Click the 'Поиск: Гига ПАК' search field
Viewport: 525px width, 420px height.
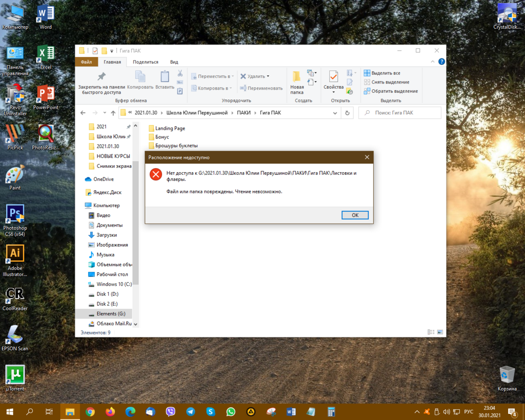coord(400,113)
